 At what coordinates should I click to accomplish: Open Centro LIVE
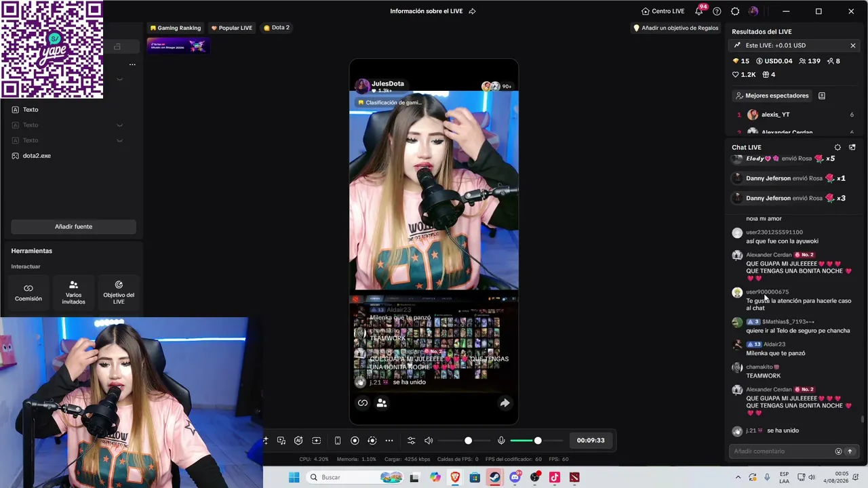click(663, 11)
